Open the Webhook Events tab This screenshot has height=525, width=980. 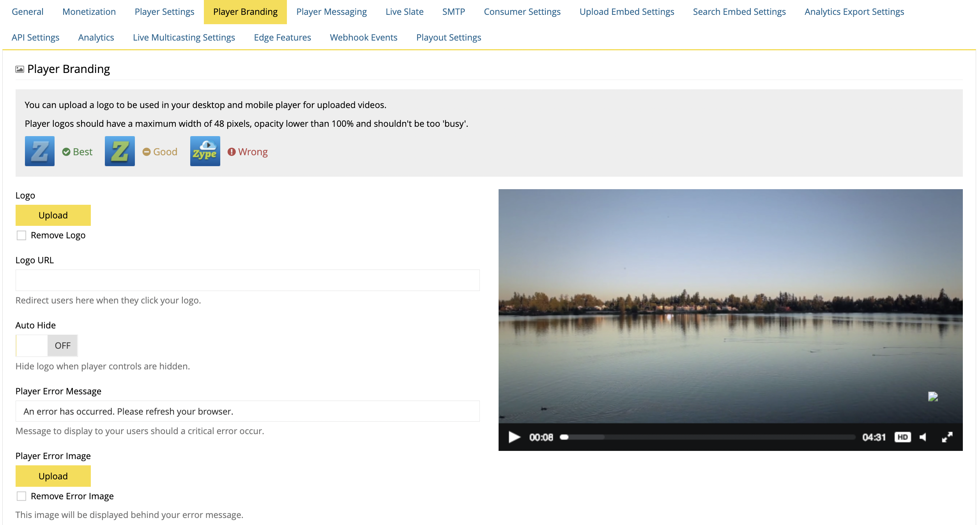[364, 37]
